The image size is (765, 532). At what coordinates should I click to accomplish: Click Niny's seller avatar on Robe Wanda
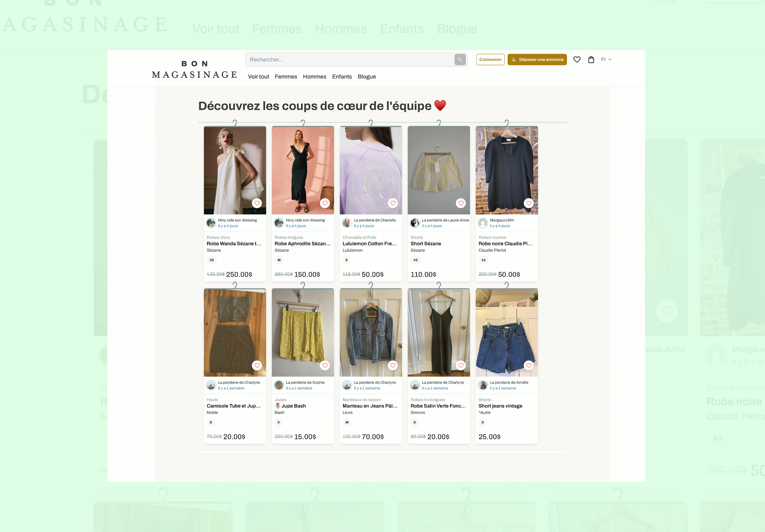click(211, 223)
